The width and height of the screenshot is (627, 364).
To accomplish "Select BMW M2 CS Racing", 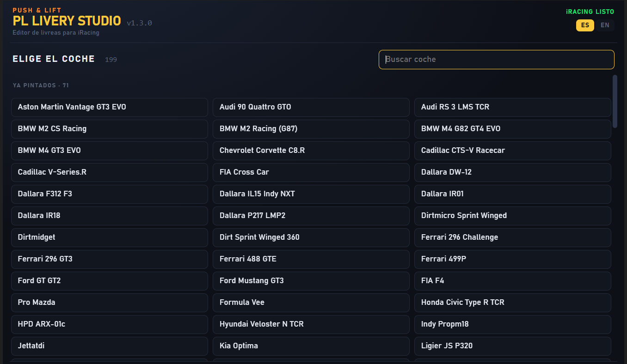I will coord(110,129).
